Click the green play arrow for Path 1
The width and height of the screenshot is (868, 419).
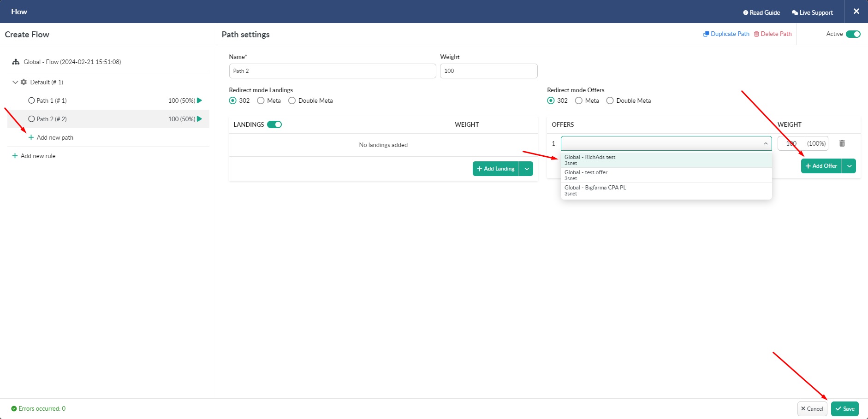200,100
